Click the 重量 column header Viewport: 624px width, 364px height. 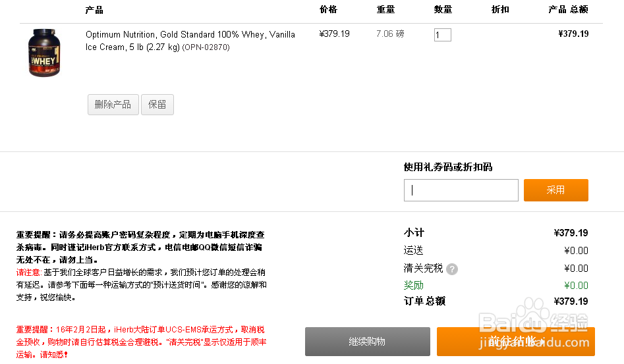pyautogui.click(x=385, y=9)
